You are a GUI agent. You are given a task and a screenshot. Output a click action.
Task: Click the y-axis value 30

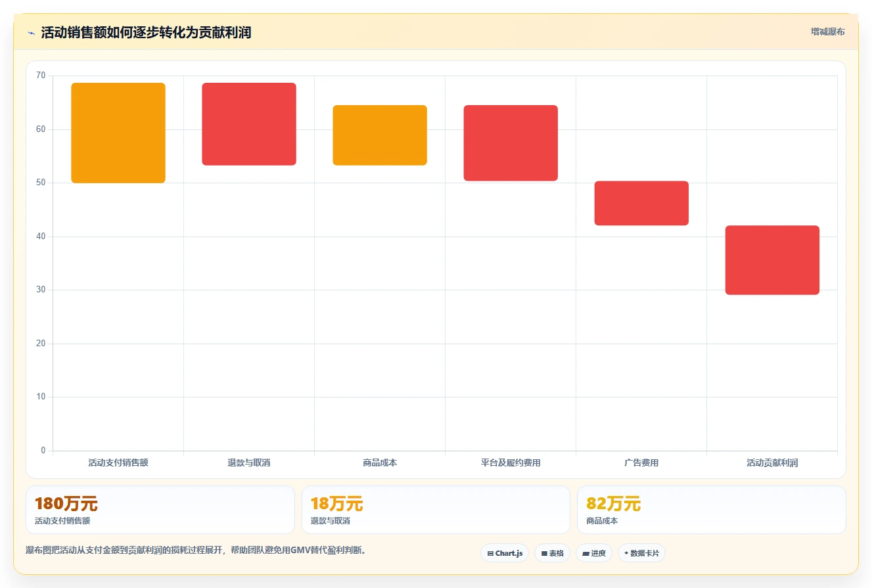pos(41,290)
